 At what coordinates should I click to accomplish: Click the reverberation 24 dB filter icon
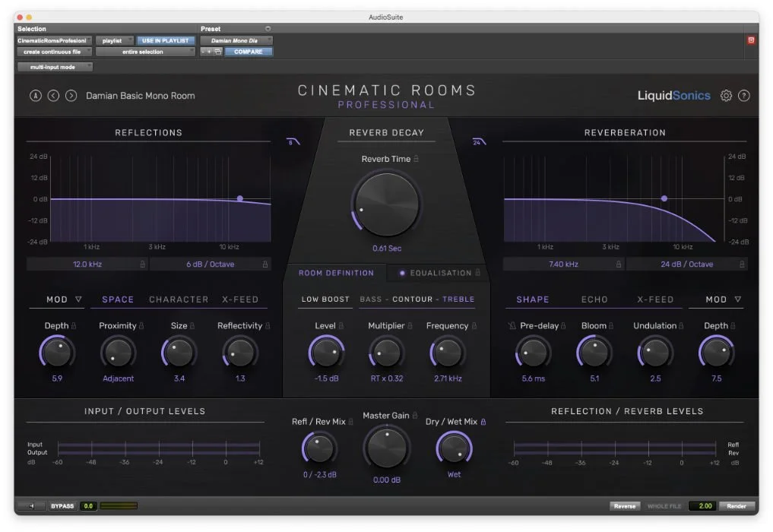click(479, 142)
